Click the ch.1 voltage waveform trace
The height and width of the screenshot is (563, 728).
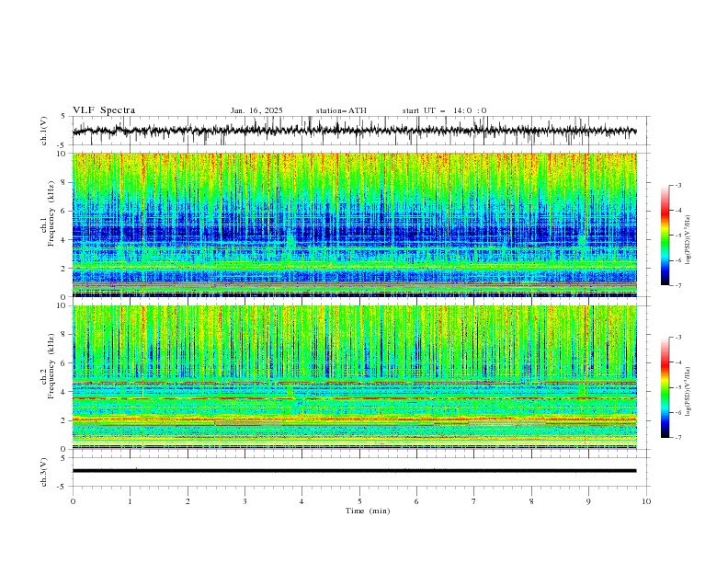(354, 131)
